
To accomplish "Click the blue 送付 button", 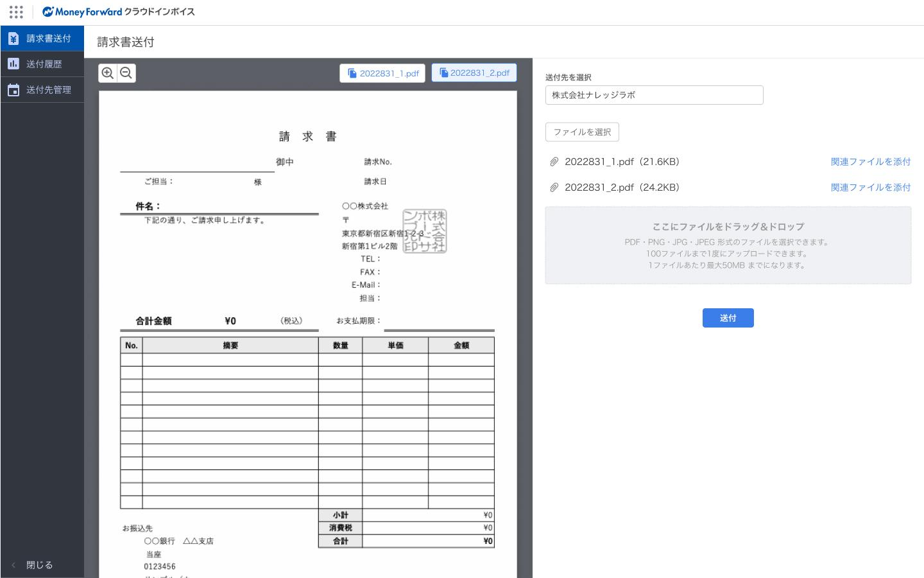I will click(728, 318).
